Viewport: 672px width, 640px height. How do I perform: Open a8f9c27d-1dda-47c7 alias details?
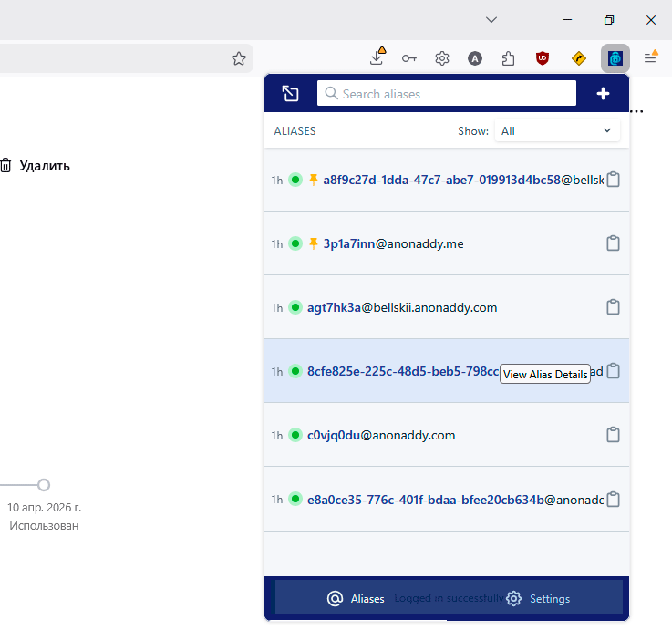pyautogui.click(x=463, y=180)
